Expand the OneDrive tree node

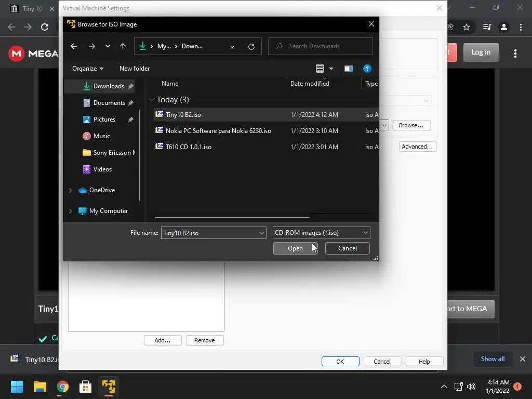click(70, 190)
